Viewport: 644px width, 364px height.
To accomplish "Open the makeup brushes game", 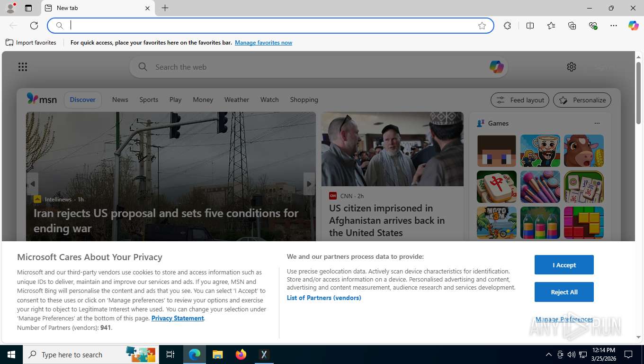I will (540, 187).
